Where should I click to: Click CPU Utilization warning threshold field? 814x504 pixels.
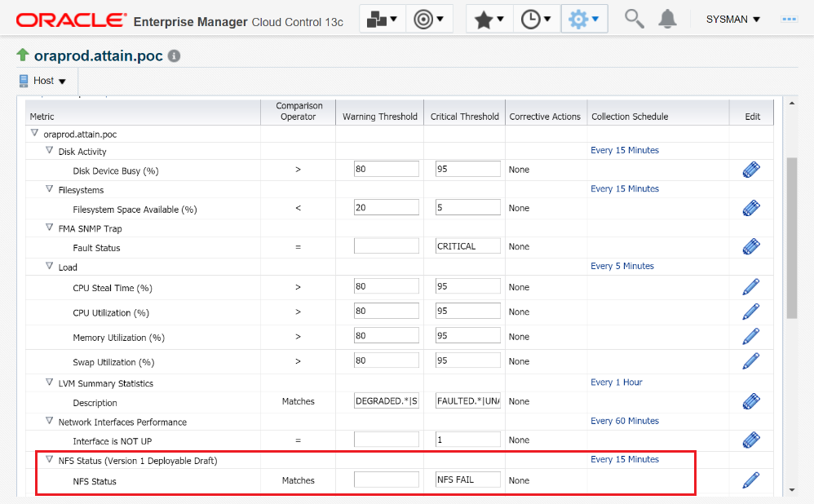point(386,312)
